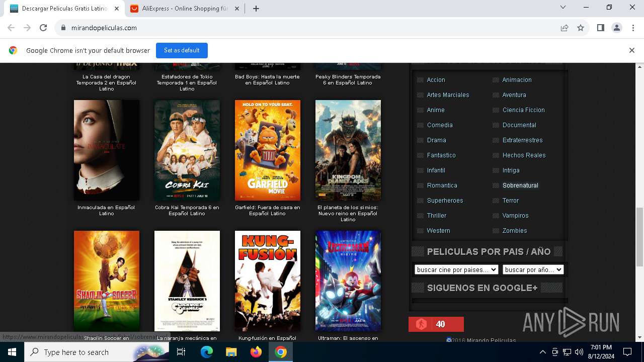The image size is (644, 362).
Task: Click the taskbar clock showing 7:01 PM
Action: pyautogui.click(x=601, y=352)
